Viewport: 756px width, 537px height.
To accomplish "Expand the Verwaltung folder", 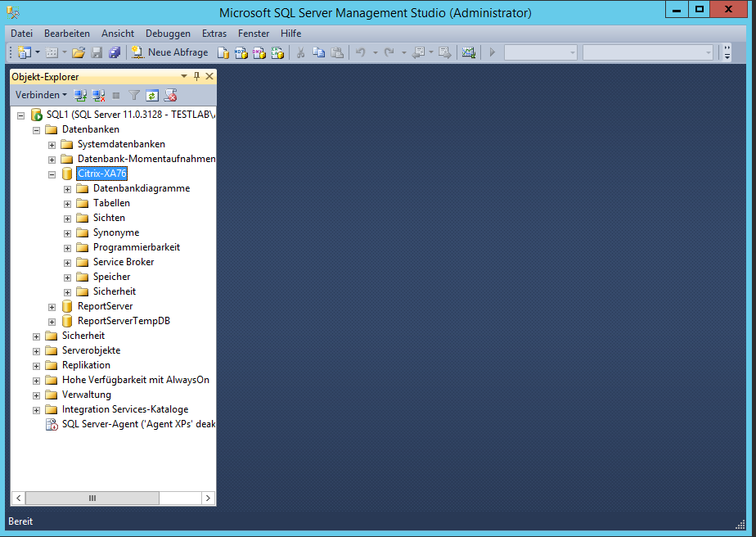I will click(36, 395).
